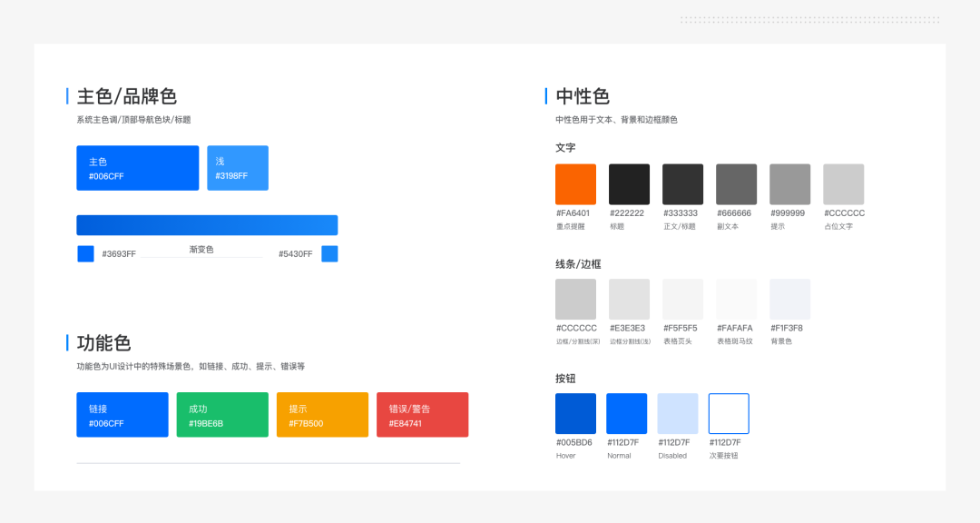This screenshot has height=523, width=980.
Task: Select the 链接 #006CFF link color swatch
Action: 122,413
